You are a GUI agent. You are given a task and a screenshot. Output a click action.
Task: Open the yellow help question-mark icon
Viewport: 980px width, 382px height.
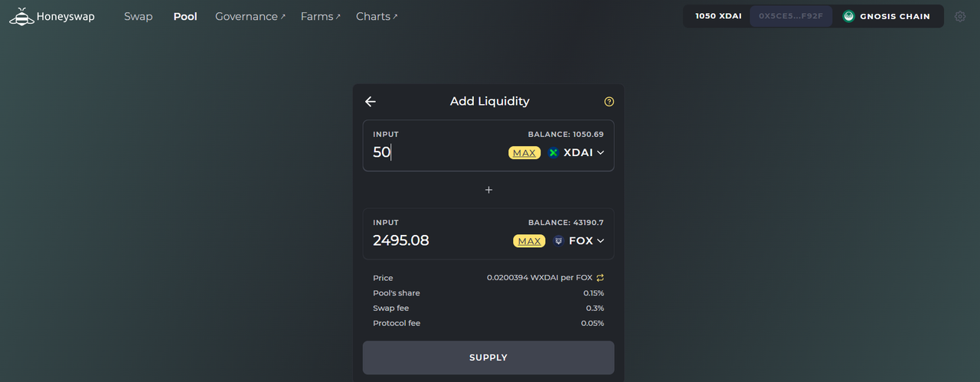click(x=609, y=101)
